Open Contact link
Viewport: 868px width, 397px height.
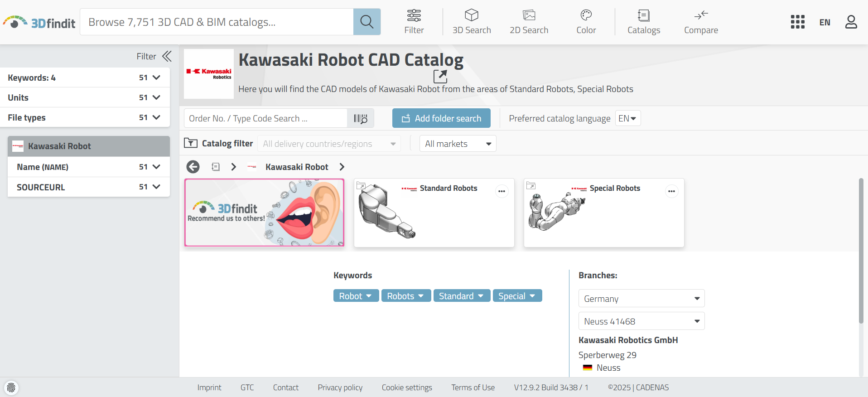286,387
